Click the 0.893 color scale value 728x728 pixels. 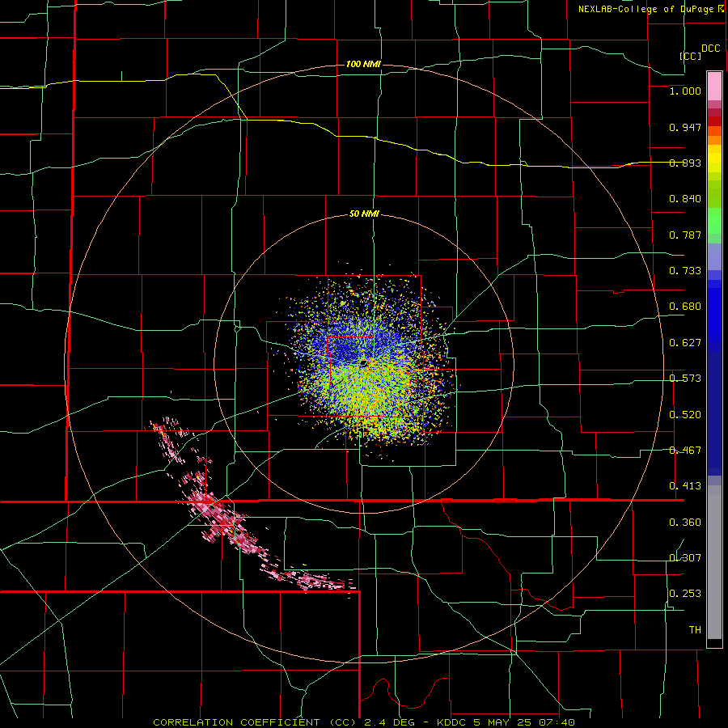685,163
